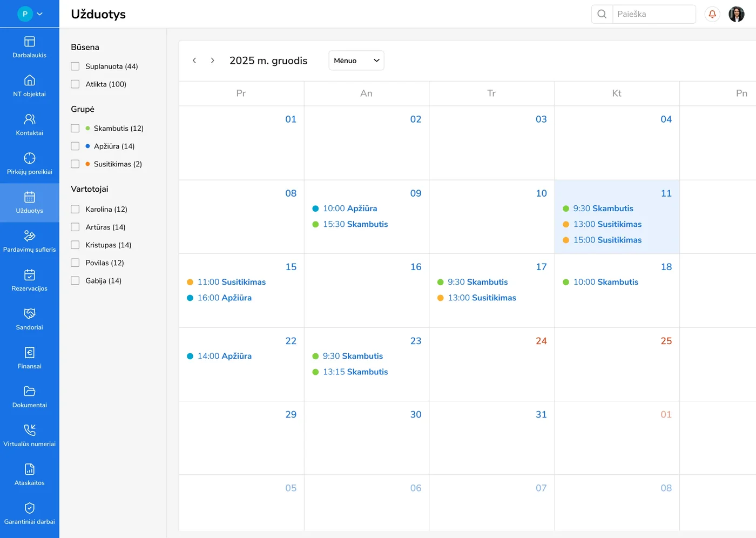Open Sandoriai handshake icon
This screenshot has height=538, width=756.
(x=30, y=314)
